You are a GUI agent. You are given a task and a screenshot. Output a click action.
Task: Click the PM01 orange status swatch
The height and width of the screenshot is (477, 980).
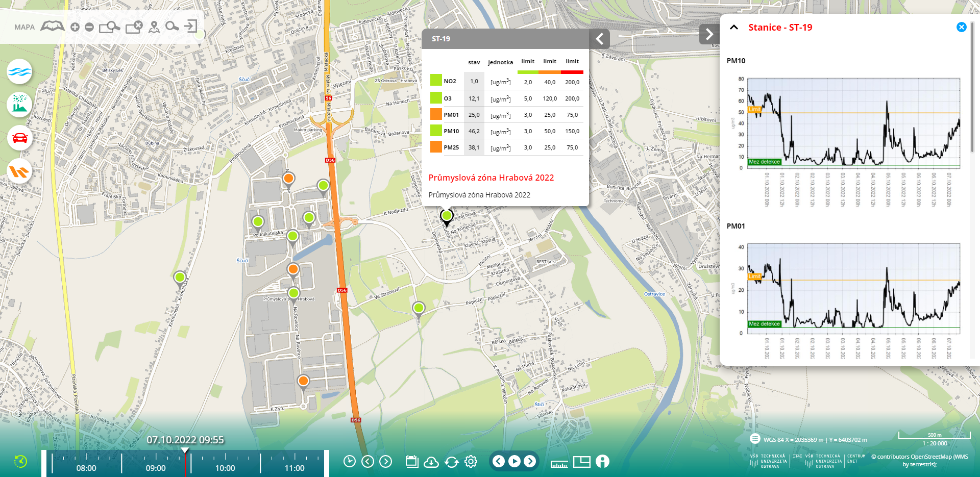click(436, 114)
